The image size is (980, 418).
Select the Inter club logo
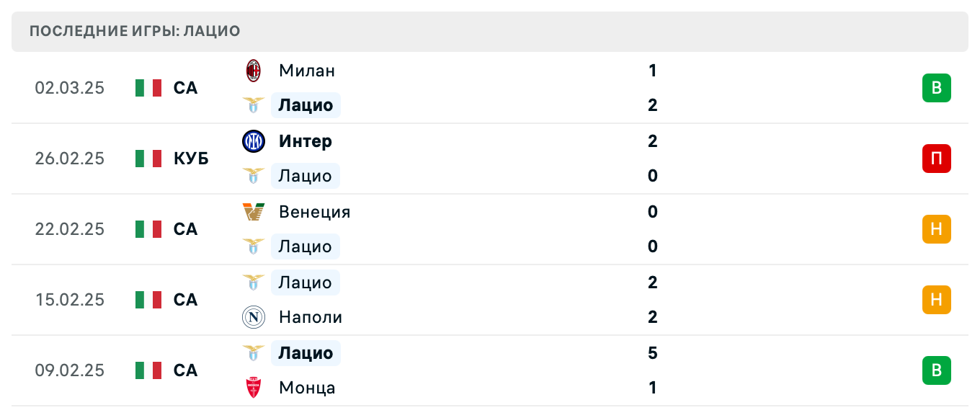click(254, 141)
